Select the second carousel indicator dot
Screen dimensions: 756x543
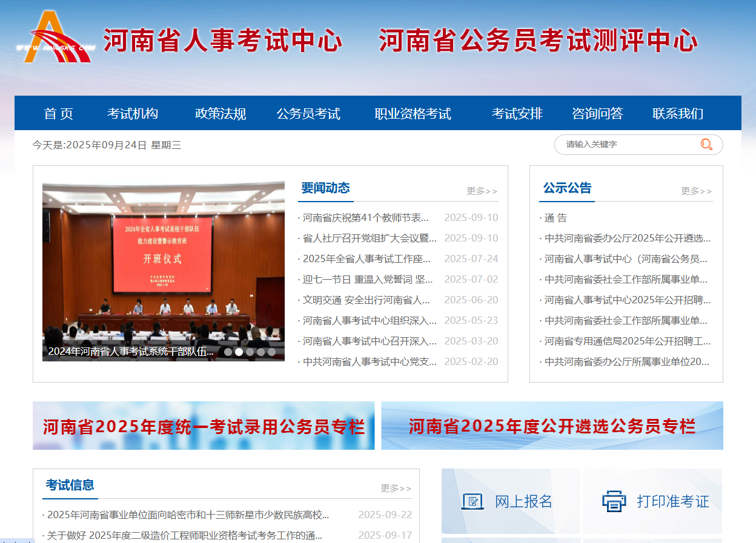pos(239,351)
